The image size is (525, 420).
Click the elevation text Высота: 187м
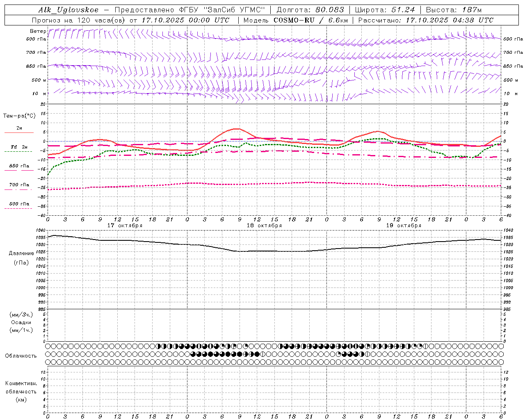click(454, 10)
